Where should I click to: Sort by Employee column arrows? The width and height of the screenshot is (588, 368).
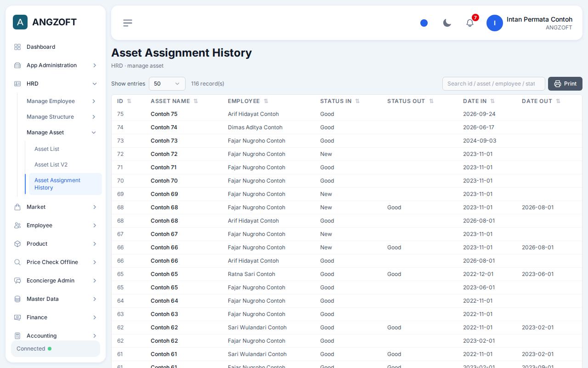tap(266, 101)
